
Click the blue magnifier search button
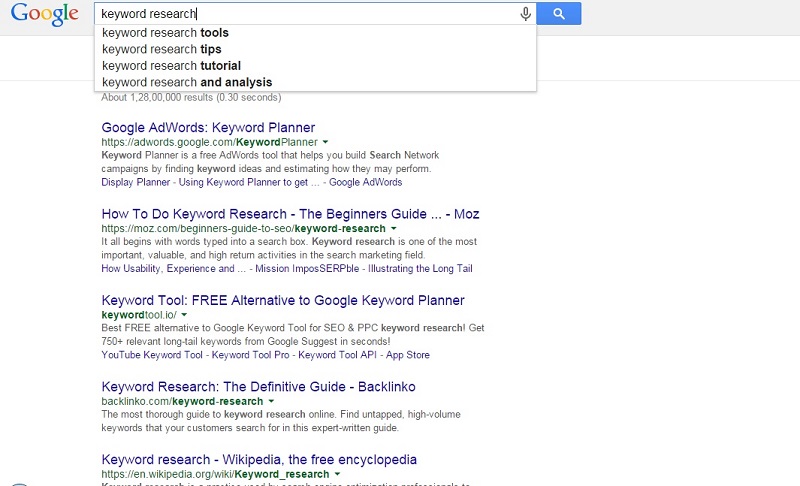pos(559,14)
